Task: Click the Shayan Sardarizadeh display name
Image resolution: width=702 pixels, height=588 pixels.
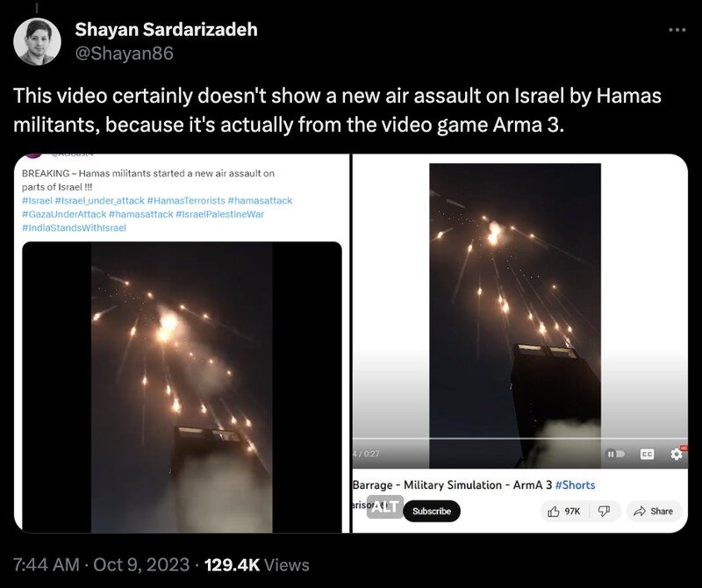Action: click(166, 30)
